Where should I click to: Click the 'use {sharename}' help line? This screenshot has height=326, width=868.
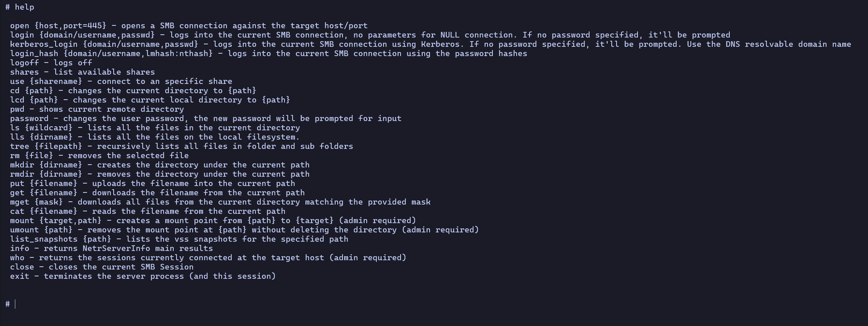pos(121,81)
